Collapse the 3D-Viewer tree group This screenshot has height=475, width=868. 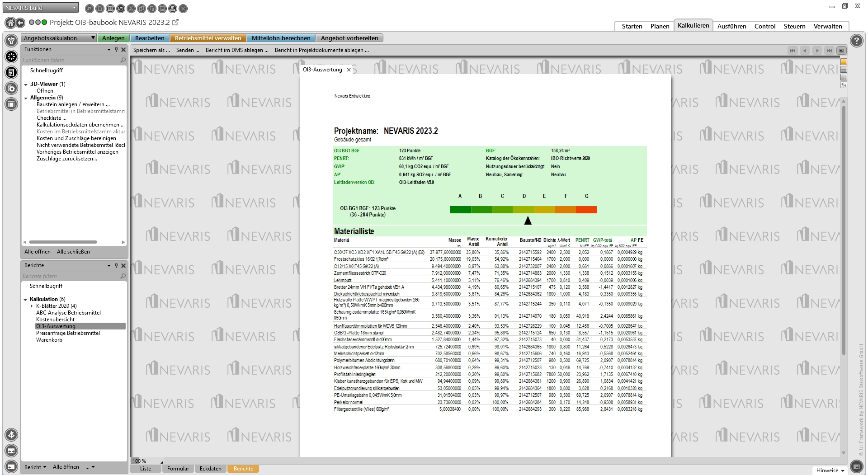tap(26, 85)
